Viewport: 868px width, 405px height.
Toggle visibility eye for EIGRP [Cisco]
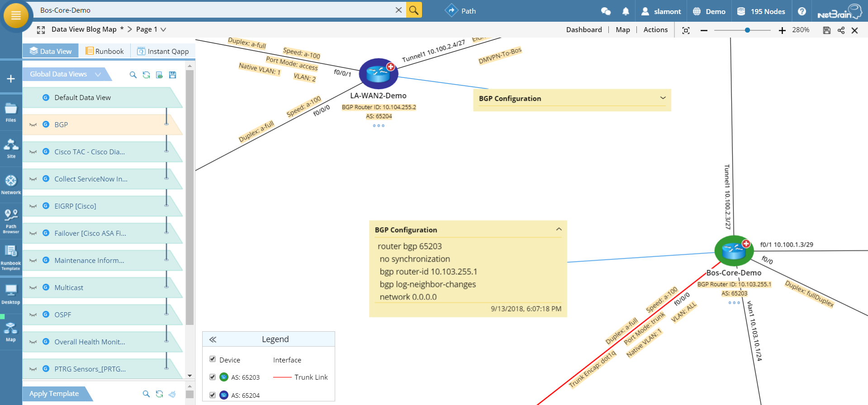point(33,206)
